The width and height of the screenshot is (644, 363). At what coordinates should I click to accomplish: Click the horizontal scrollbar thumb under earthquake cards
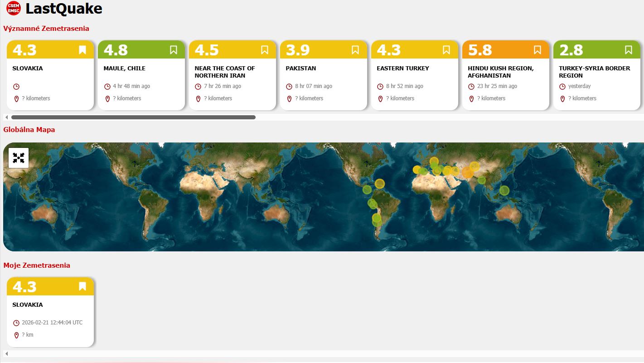pos(133,118)
